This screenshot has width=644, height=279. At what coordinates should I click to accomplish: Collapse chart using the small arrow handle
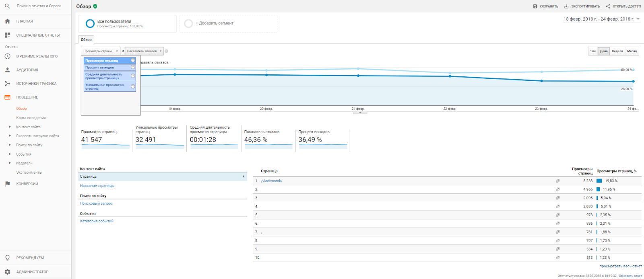point(360,113)
